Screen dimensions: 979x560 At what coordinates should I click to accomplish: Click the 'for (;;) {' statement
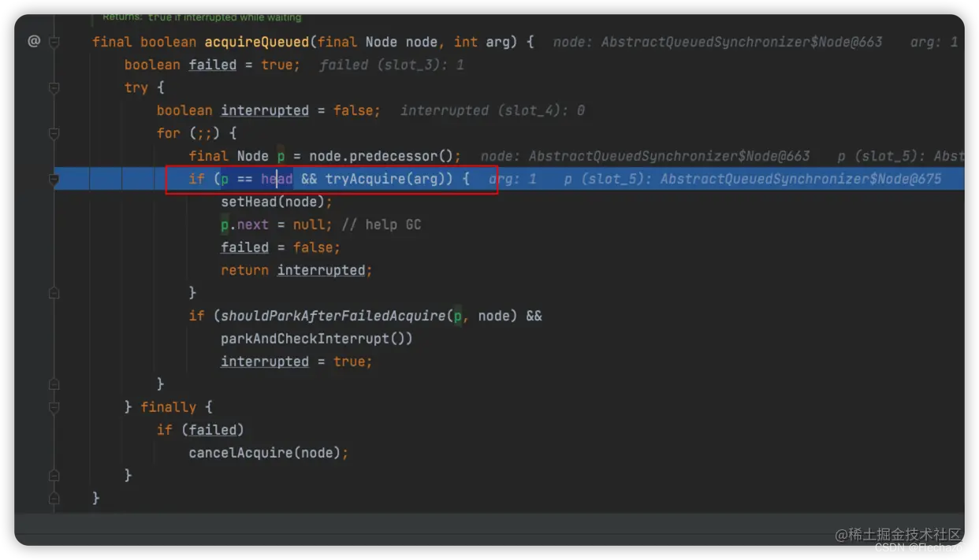click(196, 133)
